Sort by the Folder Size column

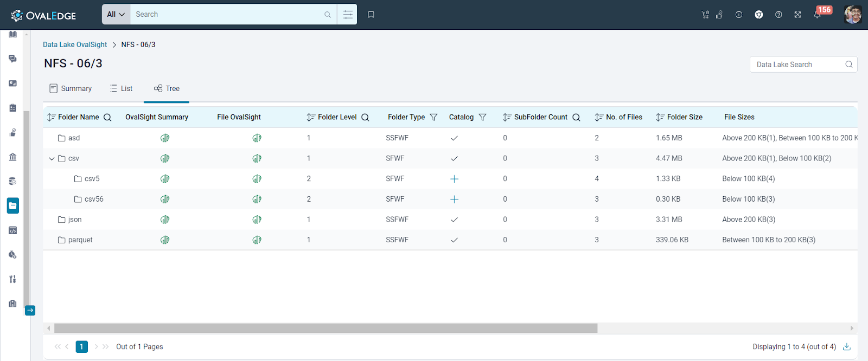coord(660,117)
